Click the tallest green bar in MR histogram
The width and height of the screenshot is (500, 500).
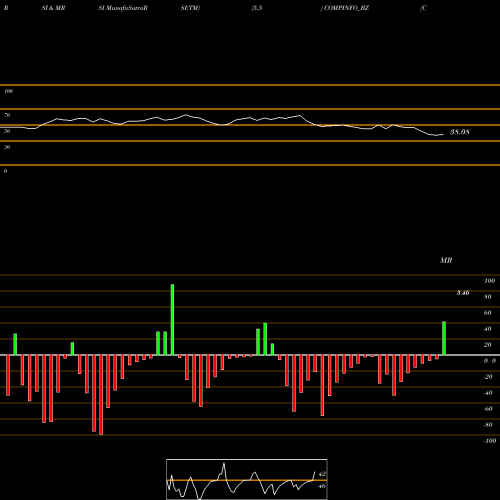click(x=172, y=320)
